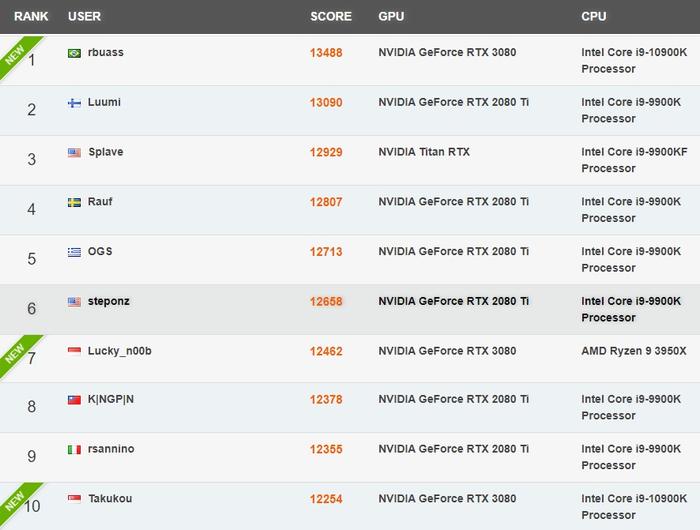Click the Italy flag beside rsannino
This screenshot has width=700, height=530.
[x=74, y=450]
